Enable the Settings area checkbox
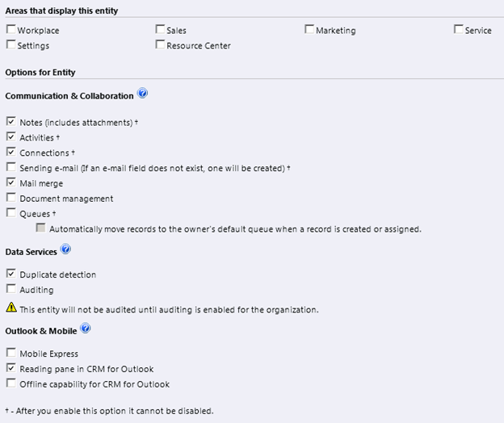This screenshot has height=423, width=504. (10, 45)
